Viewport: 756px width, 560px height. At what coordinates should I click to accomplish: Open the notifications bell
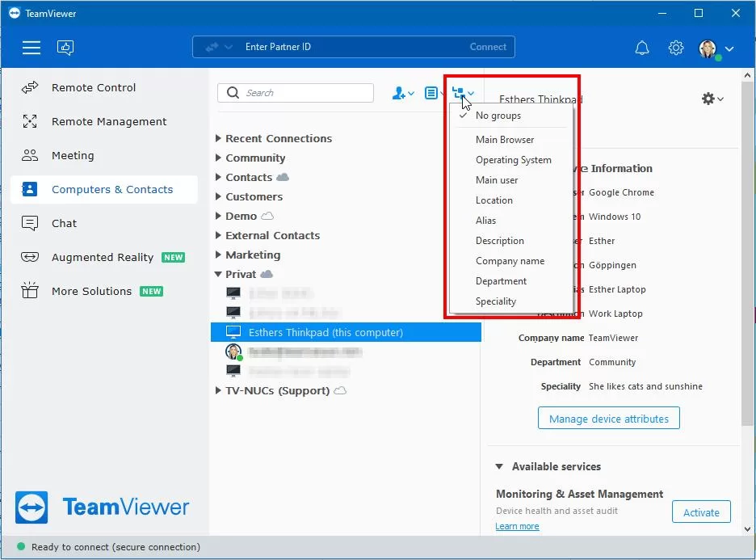642,48
